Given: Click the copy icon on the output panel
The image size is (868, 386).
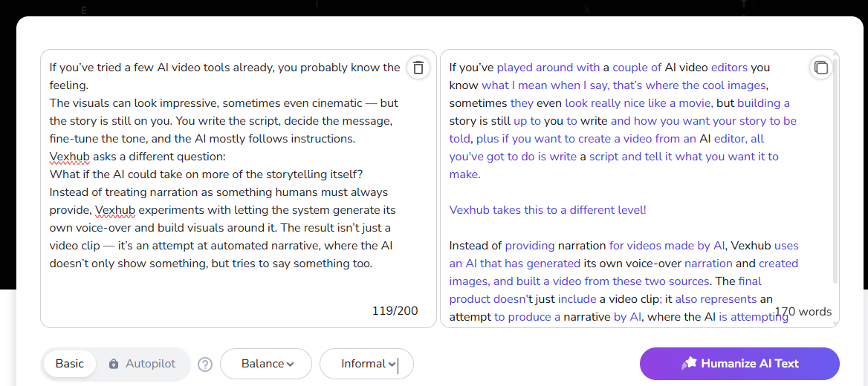Looking at the screenshot, I should 821,68.
